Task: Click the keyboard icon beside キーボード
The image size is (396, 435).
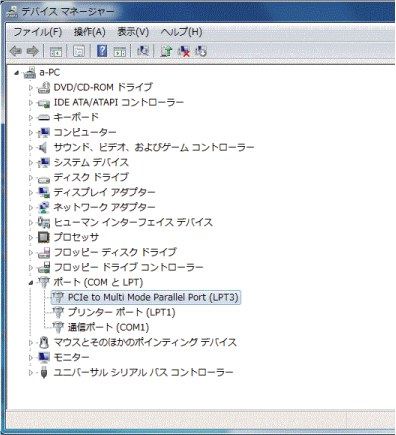Action: [x=44, y=118]
